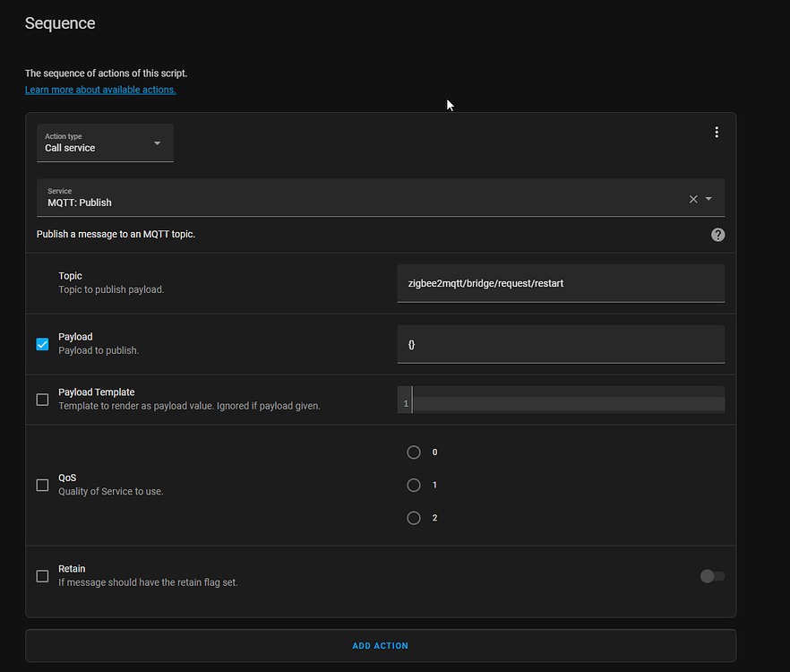Click the Topic input showing zigbee2mqtt/bridge/request/restart
Viewport: 790px width, 672px height.
point(561,282)
